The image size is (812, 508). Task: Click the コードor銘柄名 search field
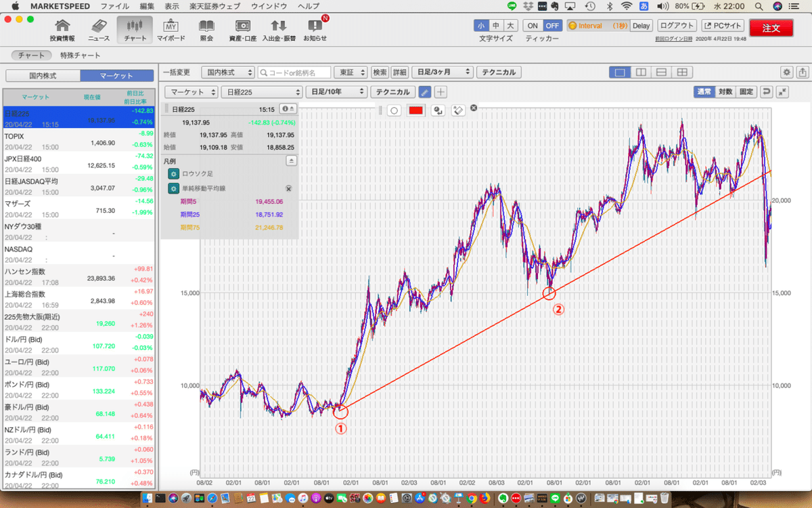[x=294, y=72]
